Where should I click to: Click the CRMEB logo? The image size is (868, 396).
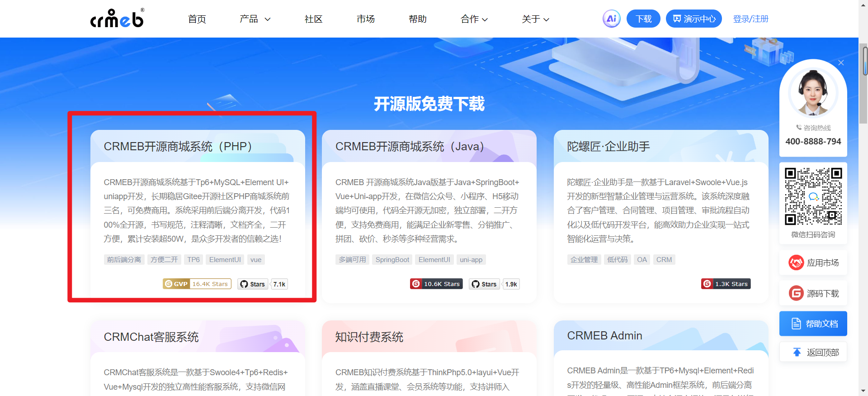(117, 19)
